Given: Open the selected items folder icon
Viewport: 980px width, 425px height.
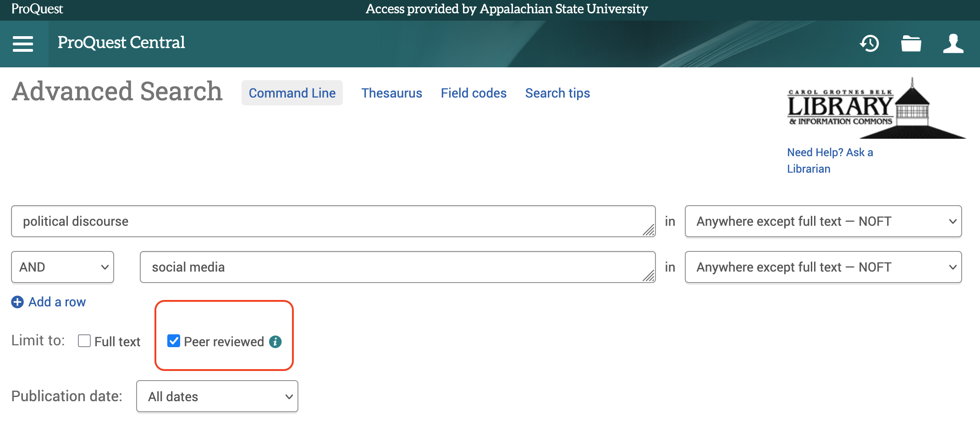Looking at the screenshot, I should [x=911, y=44].
